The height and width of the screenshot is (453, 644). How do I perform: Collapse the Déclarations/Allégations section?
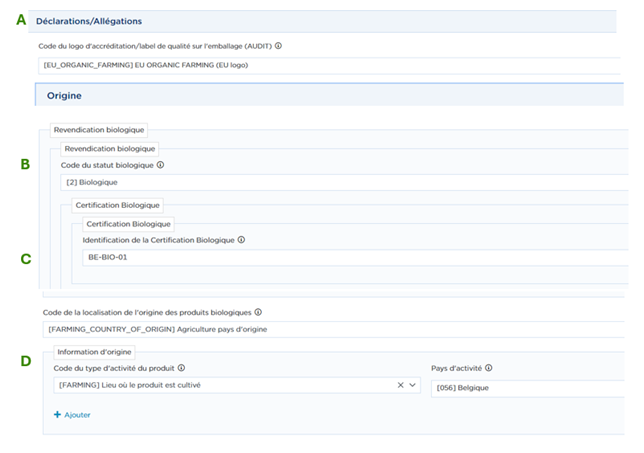pyautogui.click(x=89, y=21)
